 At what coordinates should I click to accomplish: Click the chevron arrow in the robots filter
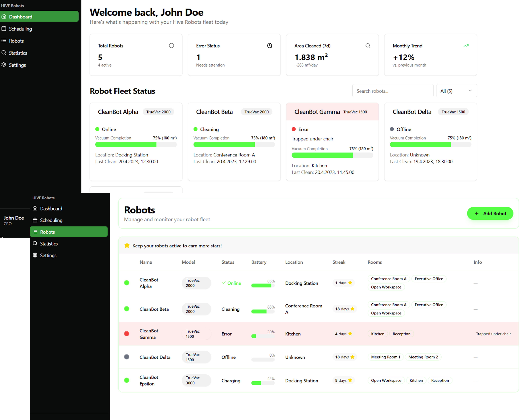point(470,91)
